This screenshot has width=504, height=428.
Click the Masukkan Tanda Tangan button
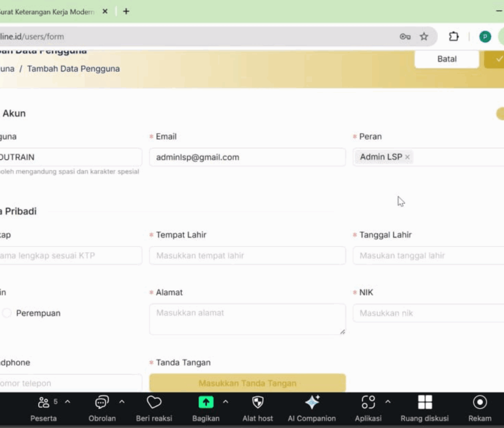pyautogui.click(x=247, y=383)
